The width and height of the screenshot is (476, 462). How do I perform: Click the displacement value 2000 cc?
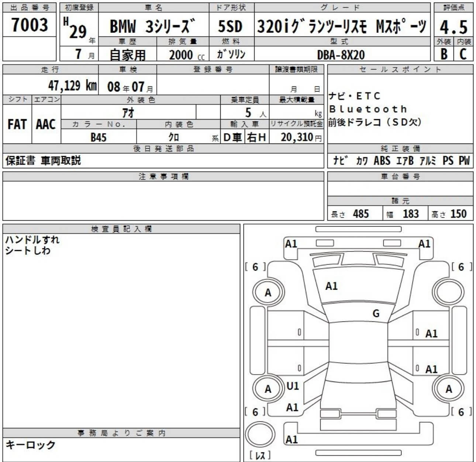click(x=186, y=55)
